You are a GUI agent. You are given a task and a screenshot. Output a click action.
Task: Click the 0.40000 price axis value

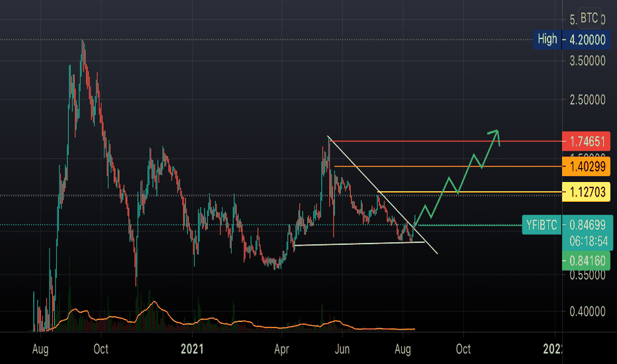pyautogui.click(x=587, y=312)
